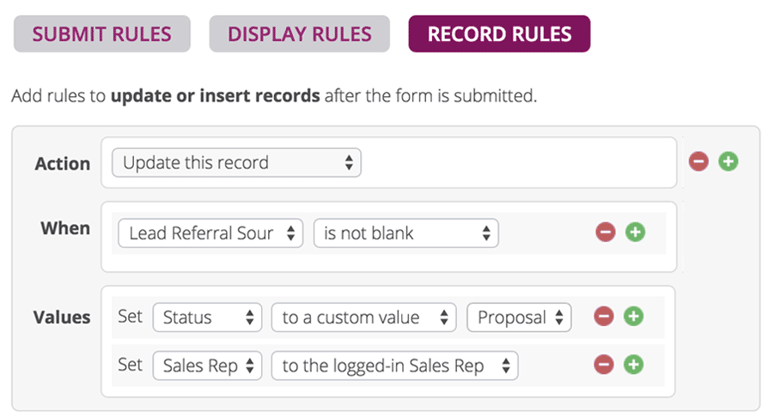768x417 pixels.
Task: Expand 'to the logged-in Sales Rep' dropdown
Action: point(394,365)
